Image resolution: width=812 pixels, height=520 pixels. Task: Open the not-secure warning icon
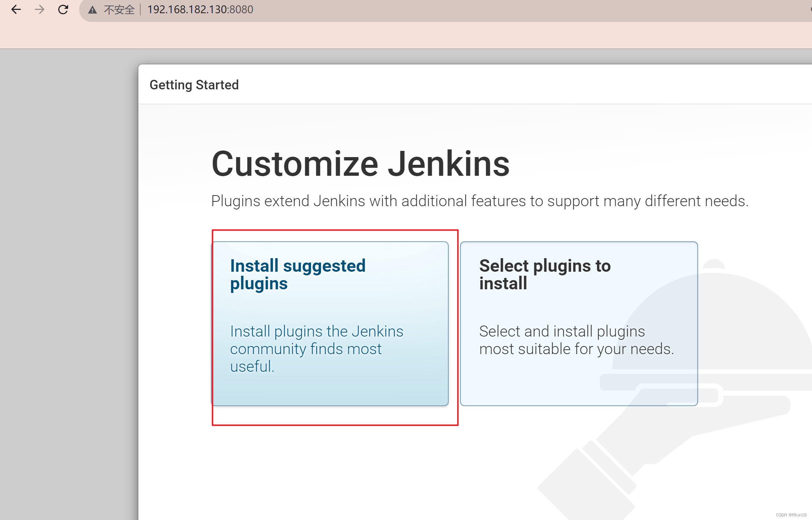pyautogui.click(x=93, y=10)
